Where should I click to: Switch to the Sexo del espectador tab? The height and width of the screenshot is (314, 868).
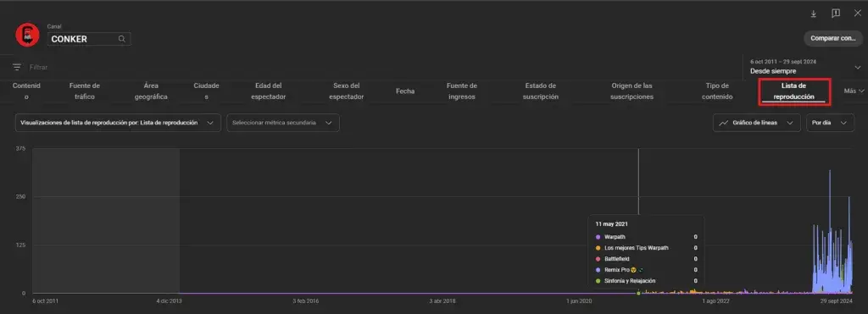pos(347,91)
